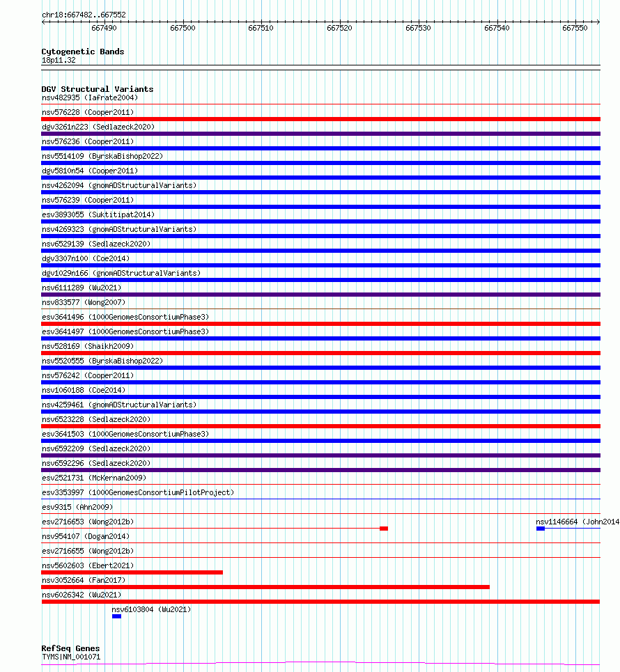The image size is (620, 672).
Task: Click nsv1146664 (John2014) label
Action: pyautogui.click(x=578, y=522)
